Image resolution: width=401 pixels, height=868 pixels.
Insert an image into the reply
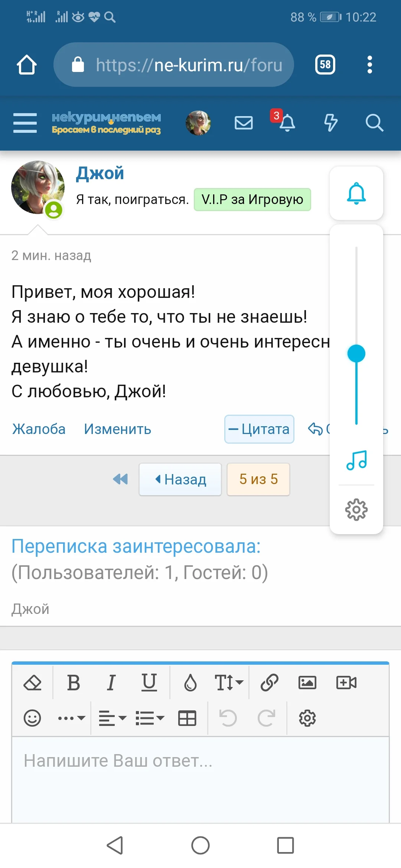pos(307,682)
